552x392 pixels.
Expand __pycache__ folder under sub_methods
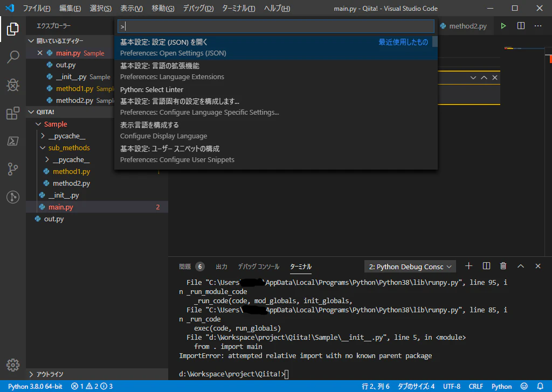click(47, 160)
